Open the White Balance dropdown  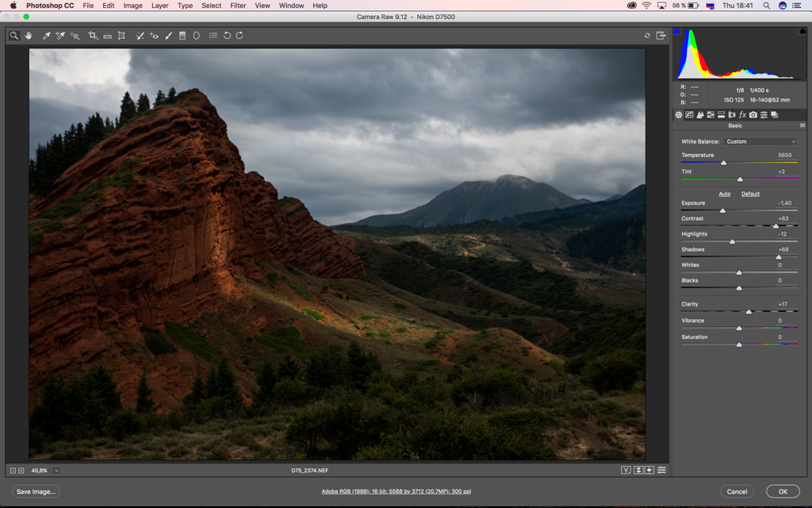click(x=760, y=141)
